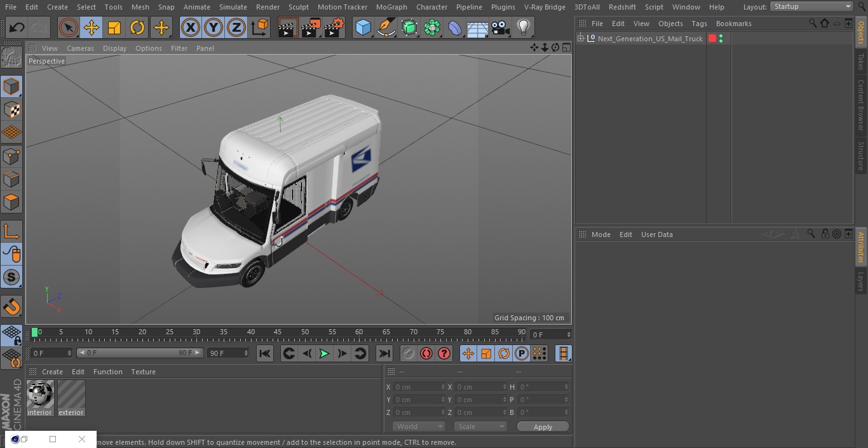Toggle the visibility dots of Next_Generation_US_Mail_Truck
The width and height of the screenshot is (868, 448).
point(721,39)
